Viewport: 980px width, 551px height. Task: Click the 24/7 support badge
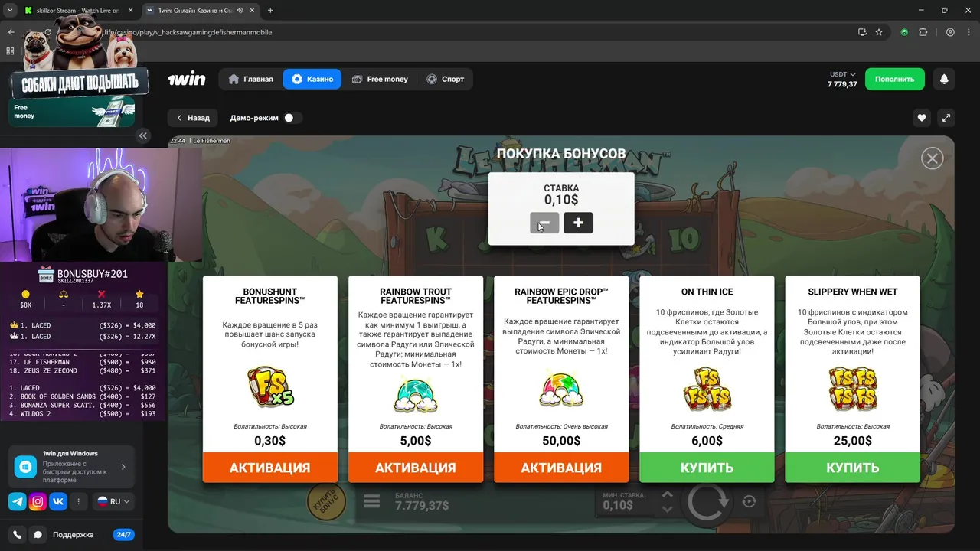click(x=123, y=535)
